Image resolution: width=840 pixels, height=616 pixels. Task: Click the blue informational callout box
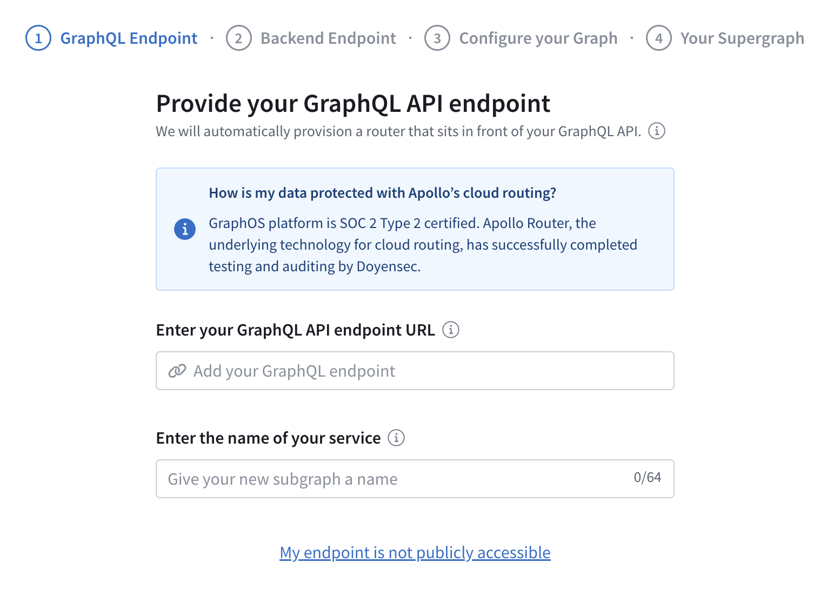point(415,229)
